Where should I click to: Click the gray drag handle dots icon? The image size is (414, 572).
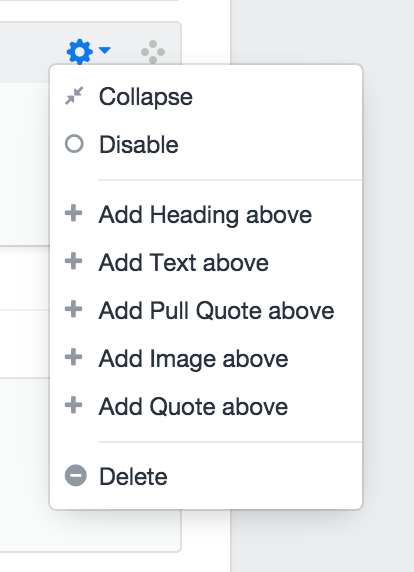pyautogui.click(x=153, y=51)
